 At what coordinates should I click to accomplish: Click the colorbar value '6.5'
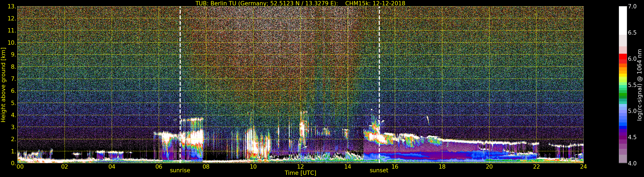pos(632,33)
